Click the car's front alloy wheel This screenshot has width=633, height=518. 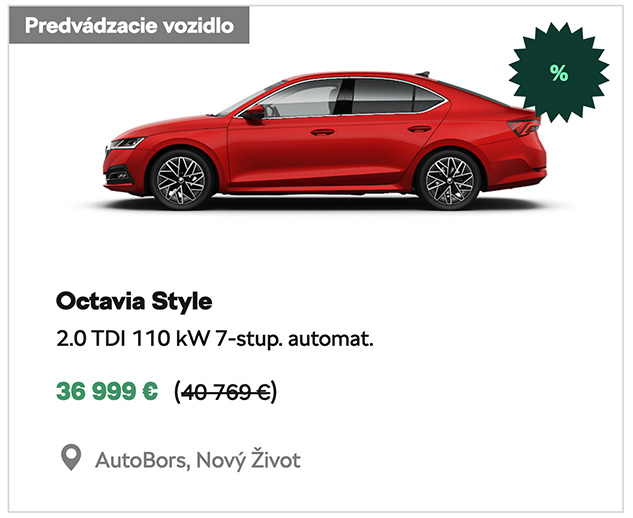click(181, 180)
